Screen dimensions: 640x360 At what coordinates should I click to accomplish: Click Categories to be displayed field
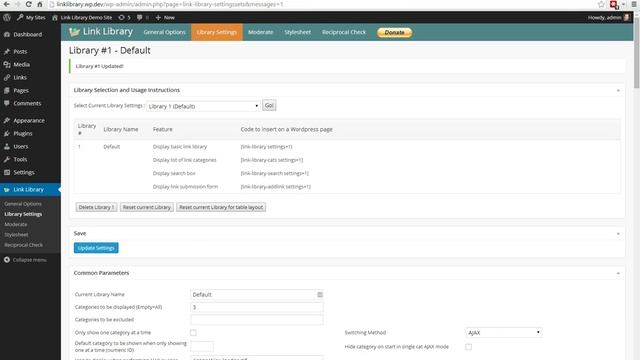(x=257, y=307)
